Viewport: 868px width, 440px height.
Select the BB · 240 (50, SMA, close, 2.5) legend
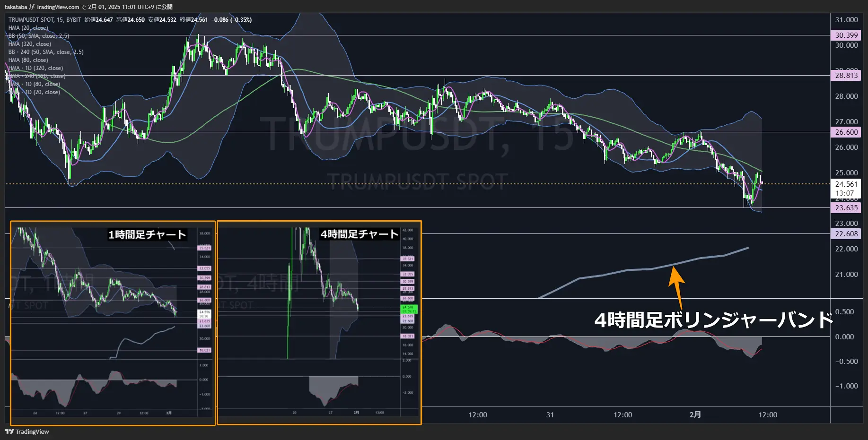point(46,52)
